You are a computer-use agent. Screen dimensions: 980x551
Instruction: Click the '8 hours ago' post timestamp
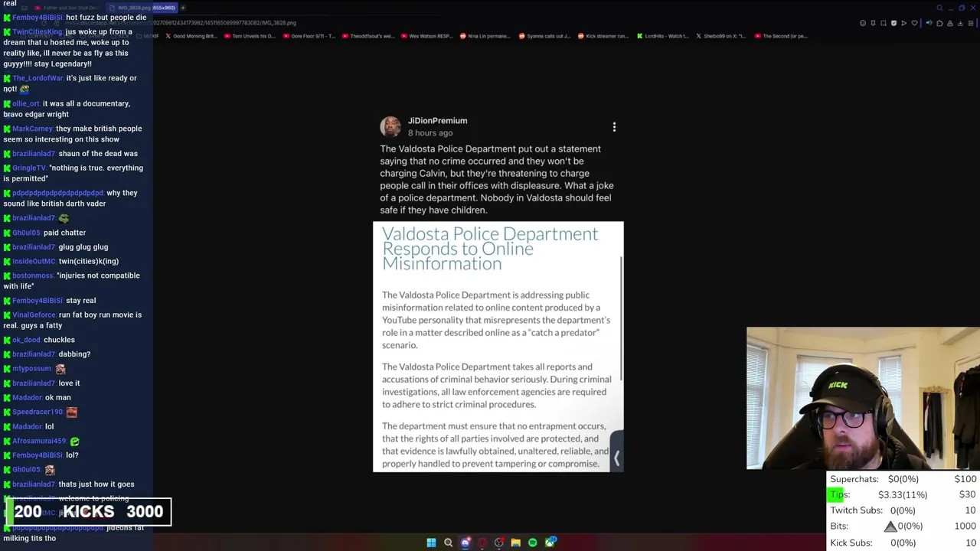click(430, 133)
